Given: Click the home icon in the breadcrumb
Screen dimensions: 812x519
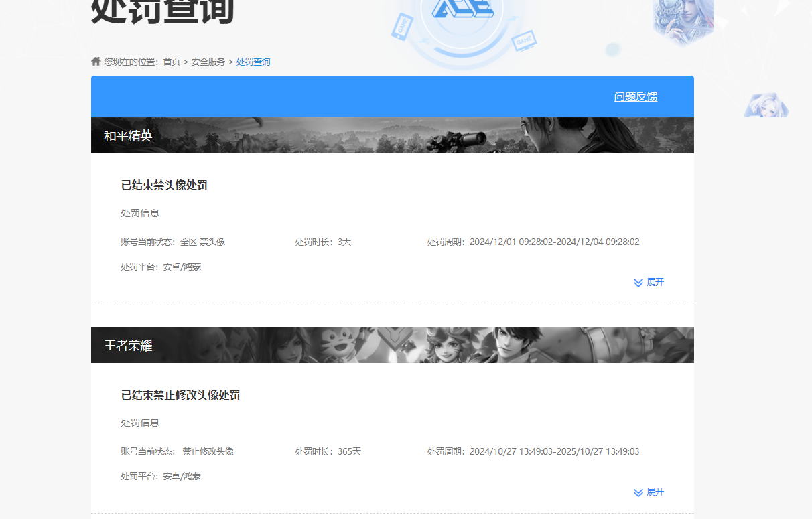Looking at the screenshot, I should click(95, 61).
